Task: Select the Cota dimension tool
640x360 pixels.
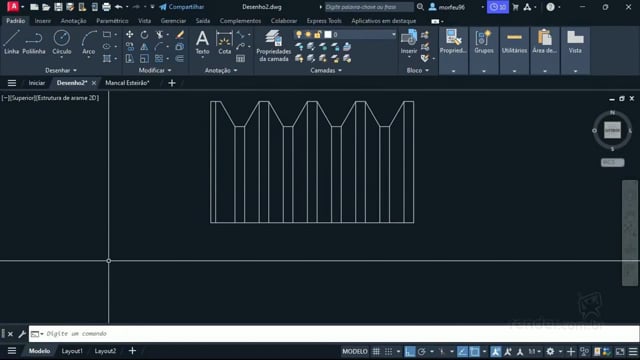Action: [x=224, y=42]
